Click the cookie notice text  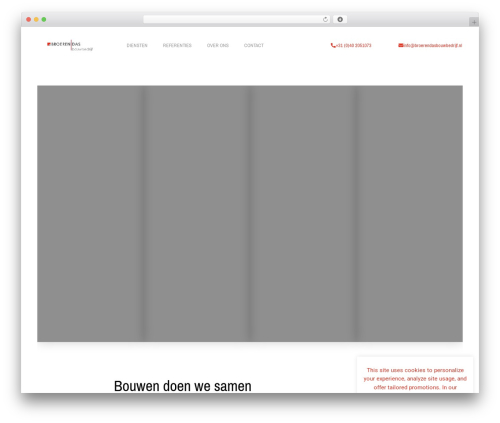pos(415,379)
